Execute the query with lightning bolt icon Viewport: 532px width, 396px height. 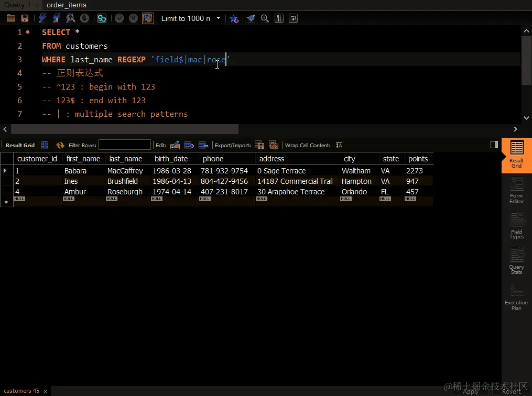point(42,18)
